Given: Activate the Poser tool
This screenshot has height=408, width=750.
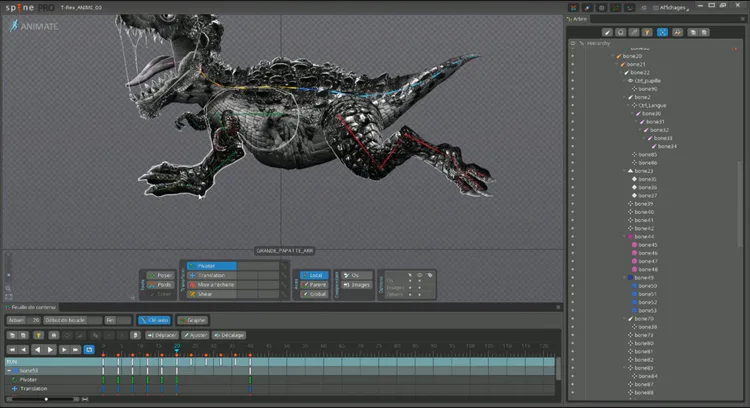Looking at the screenshot, I should pos(160,275).
